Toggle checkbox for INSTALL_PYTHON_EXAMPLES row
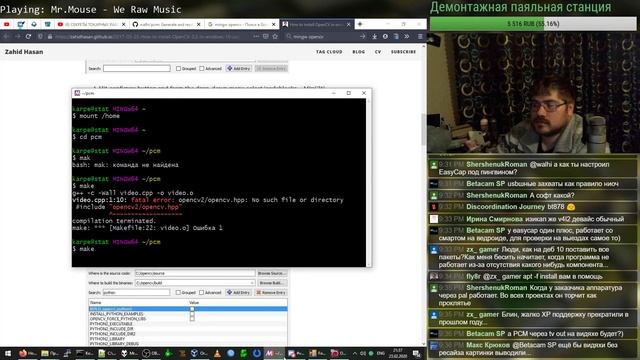Image resolution: width=640 pixels, height=360 pixels. pyautogui.click(x=192, y=314)
